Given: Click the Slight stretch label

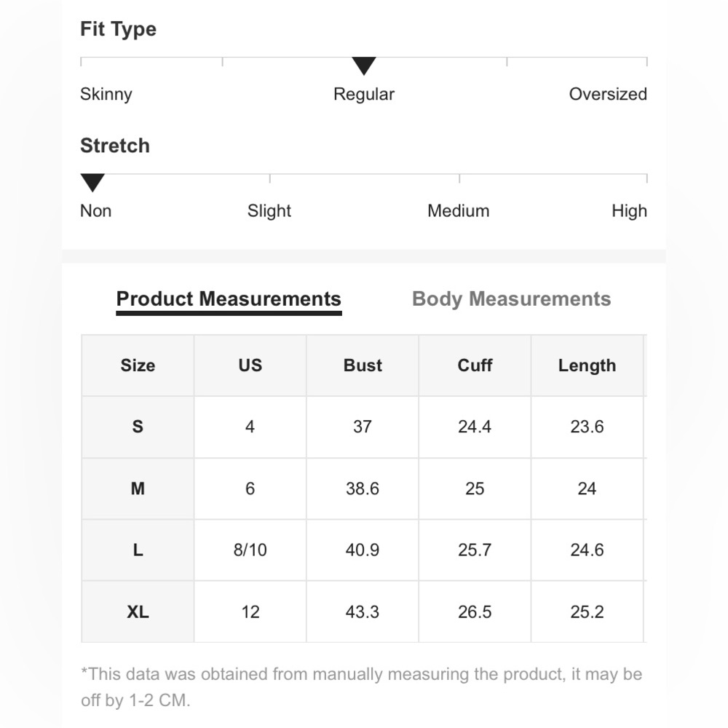Looking at the screenshot, I should (x=269, y=211).
